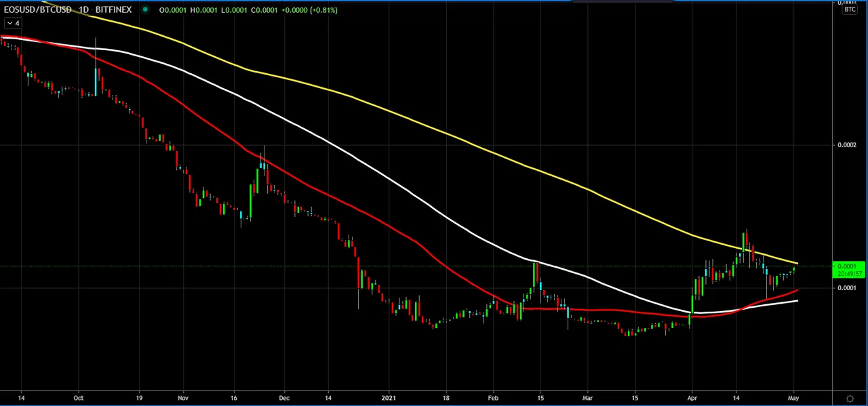This screenshot has height=406, width=868.
Task: Click the +0.0000 (+0.81%) change value
Action: [x=309, y=10]
